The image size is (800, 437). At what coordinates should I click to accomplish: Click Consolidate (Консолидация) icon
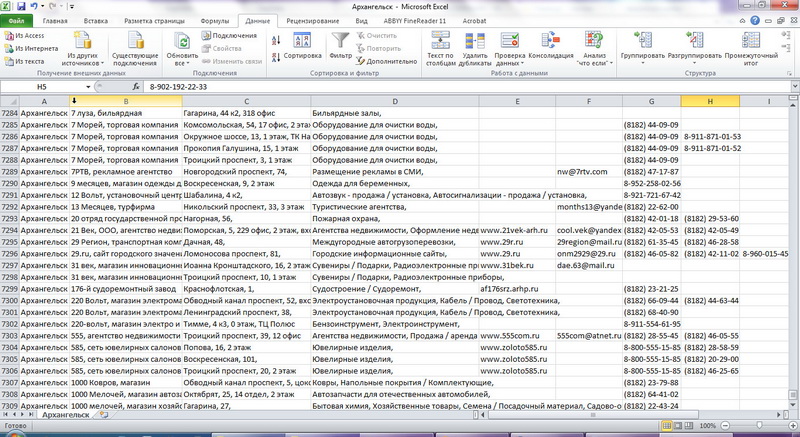tap(551, 41)
